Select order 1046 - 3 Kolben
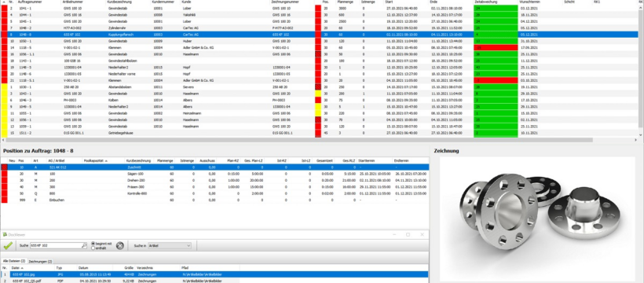Viewport: 644px width, 283px height. [320, 101]
